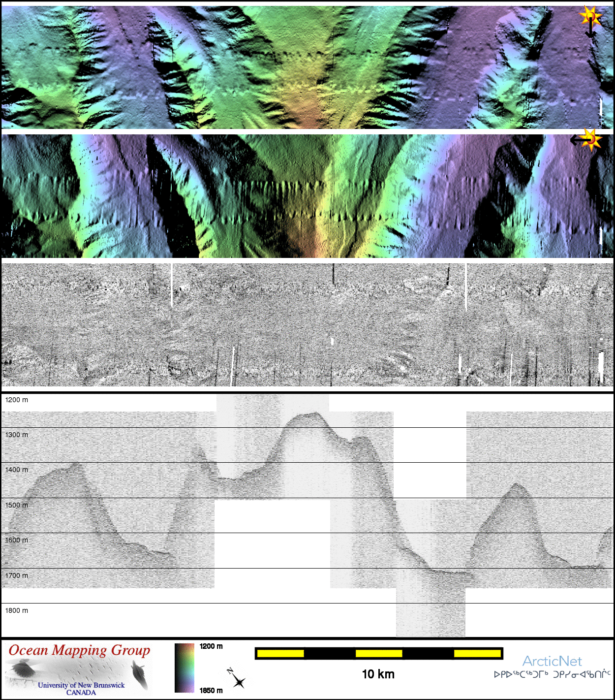Click the 1200 m depth axis label in profile
Screen dimensions: 615x700
click(x=17, y=400)
